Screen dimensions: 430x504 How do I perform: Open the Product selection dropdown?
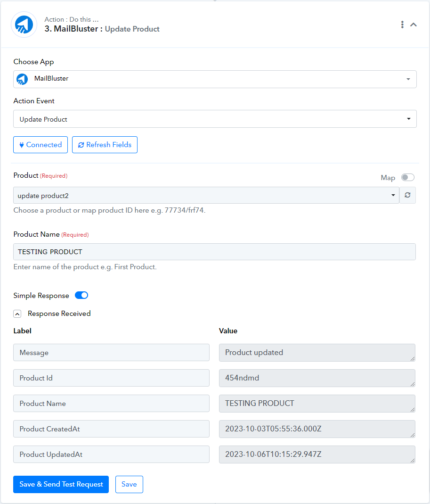(x=206, y=195)
